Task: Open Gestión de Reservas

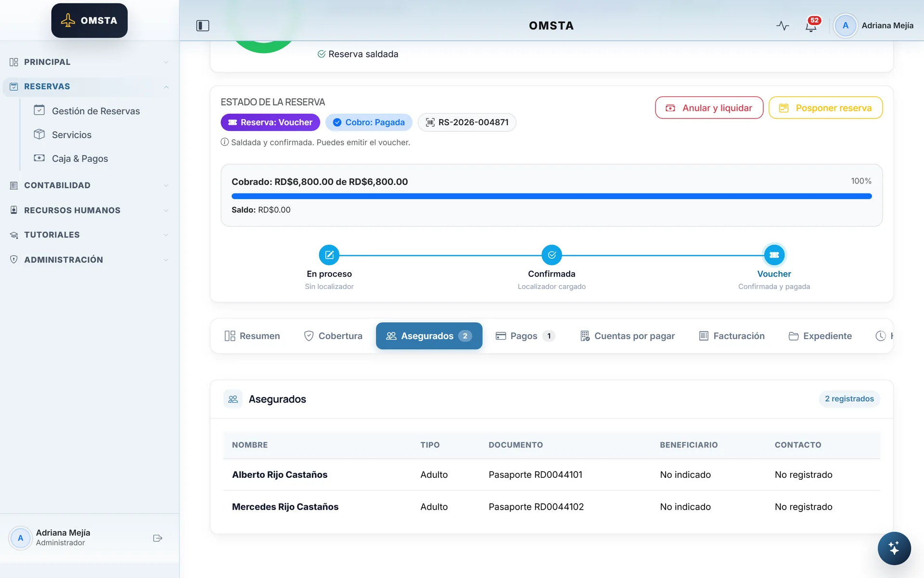Action: pos(96,111)
